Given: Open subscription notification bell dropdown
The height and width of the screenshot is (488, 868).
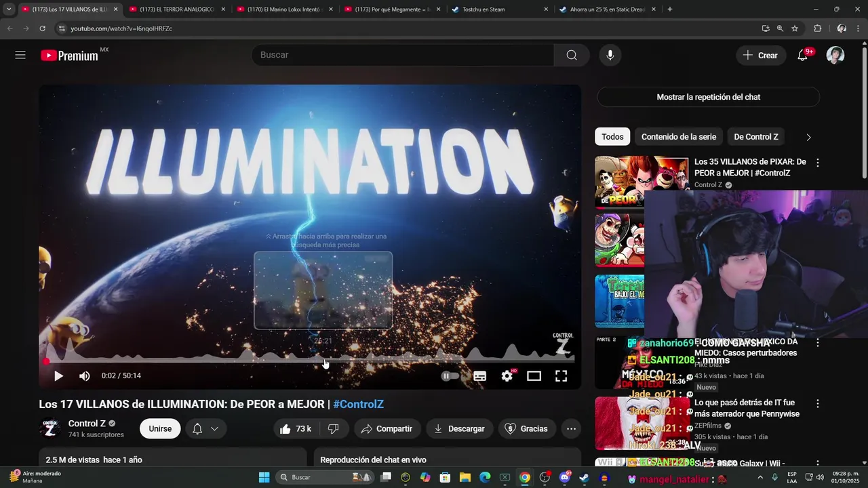Looking at the screenshot, I should [205, 428].
